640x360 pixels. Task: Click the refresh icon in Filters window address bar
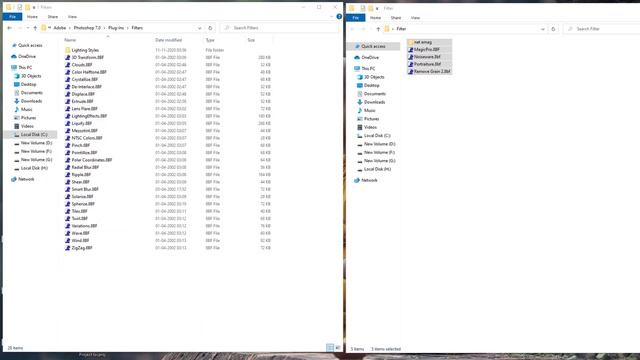tap(210, 28)
